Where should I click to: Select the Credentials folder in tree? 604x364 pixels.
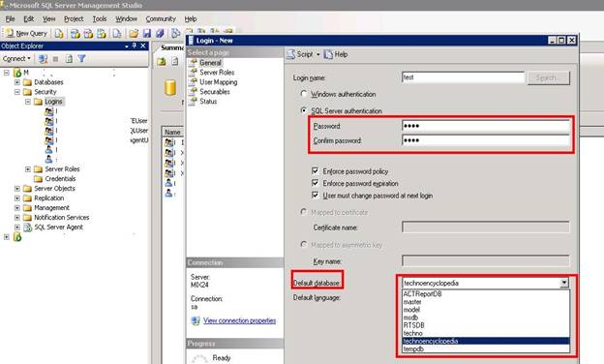click(60, 179)
